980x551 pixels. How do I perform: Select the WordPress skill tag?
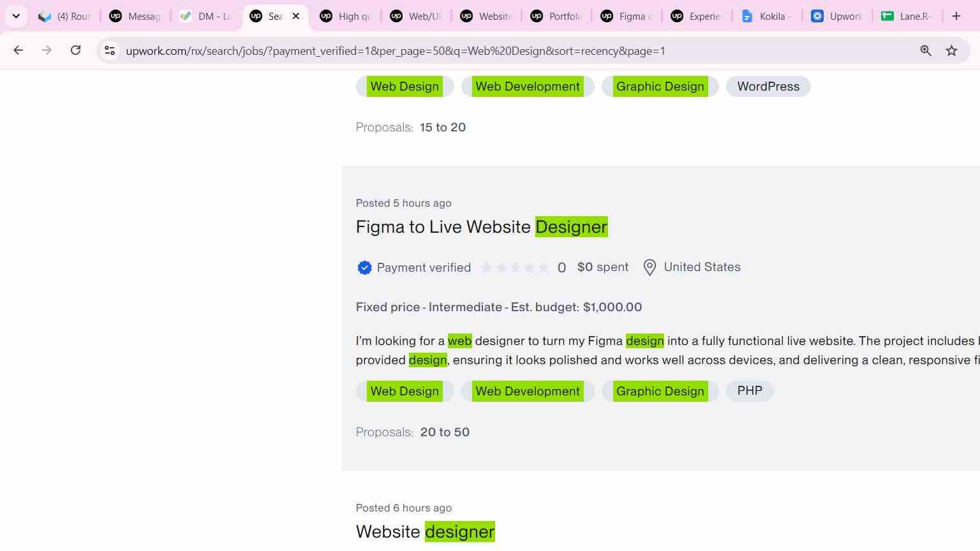pyautogui.click(x=768, y=87)
